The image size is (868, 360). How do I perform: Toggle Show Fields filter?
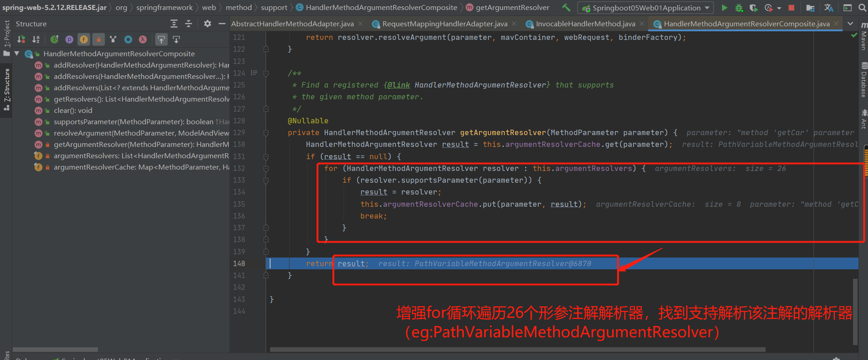coord(84,39)
